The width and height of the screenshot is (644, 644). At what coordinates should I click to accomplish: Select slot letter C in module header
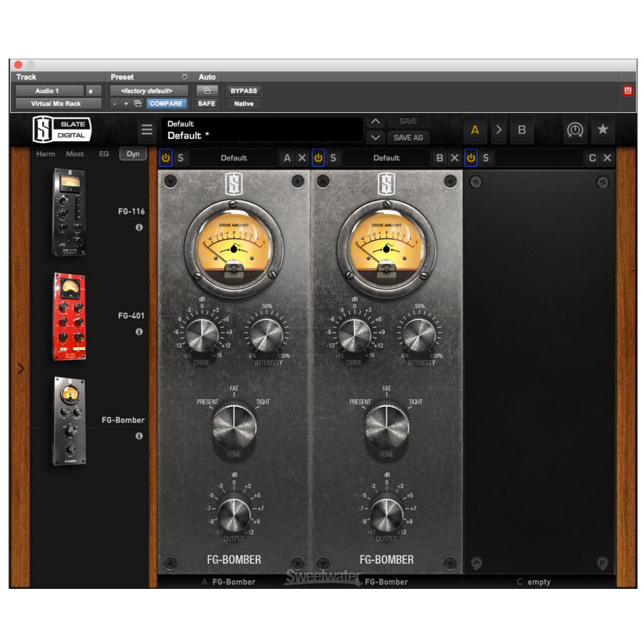(x=592, y=157)
